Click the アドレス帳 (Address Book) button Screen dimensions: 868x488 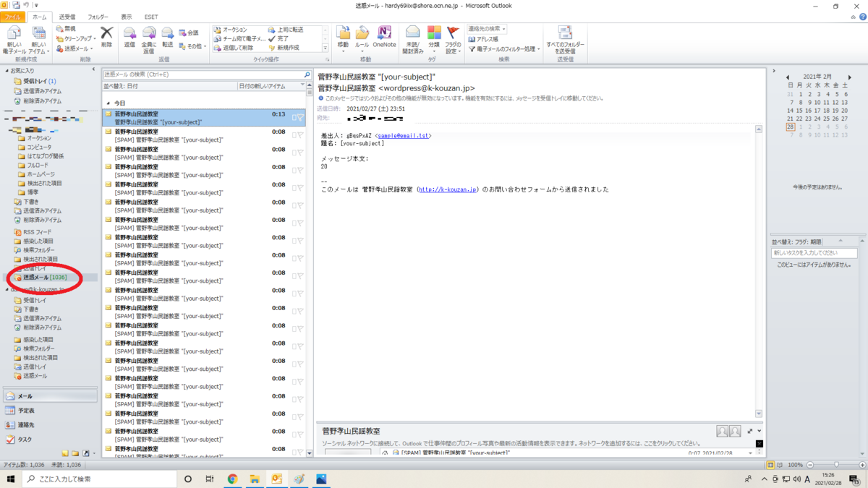click(x=482, y=39)
